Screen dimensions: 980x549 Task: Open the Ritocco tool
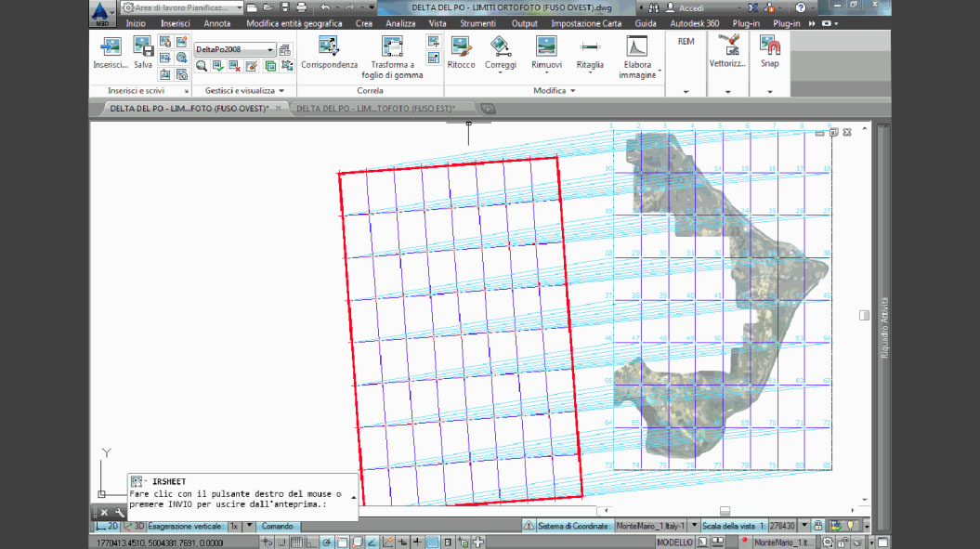click(462, 53)
